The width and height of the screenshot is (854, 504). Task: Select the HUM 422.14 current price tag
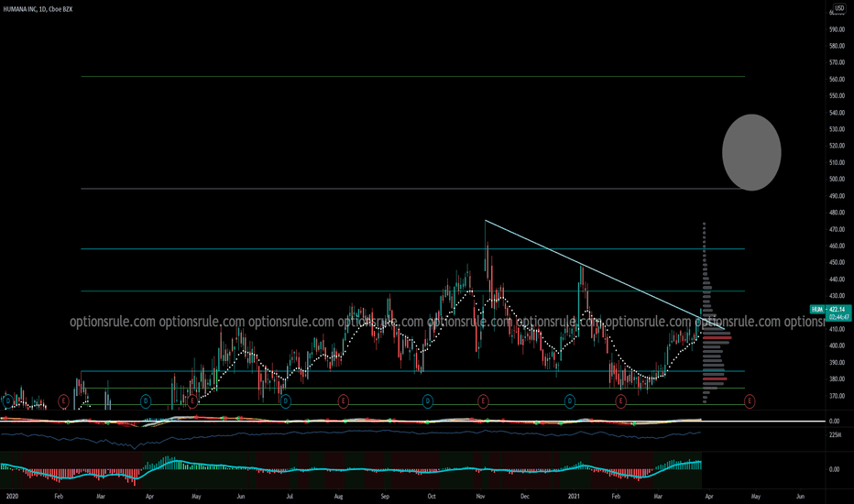coord(830,312)
